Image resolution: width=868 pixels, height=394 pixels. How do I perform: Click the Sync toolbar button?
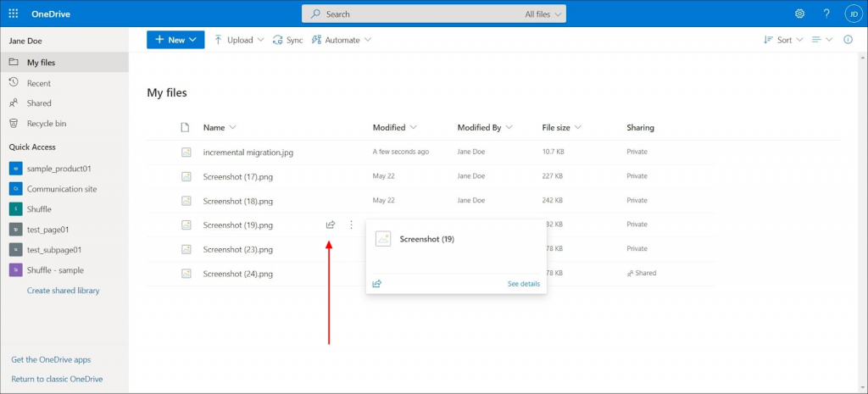point(287,40)
